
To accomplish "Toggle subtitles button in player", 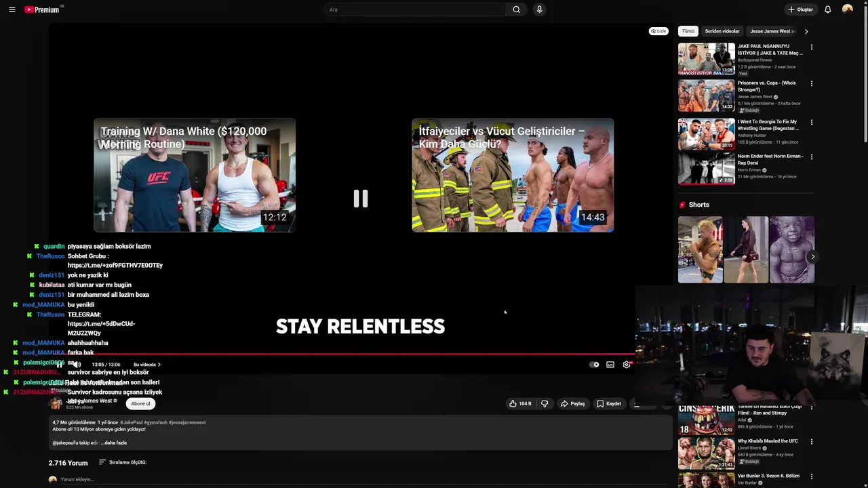I will [x=610, y=365].
